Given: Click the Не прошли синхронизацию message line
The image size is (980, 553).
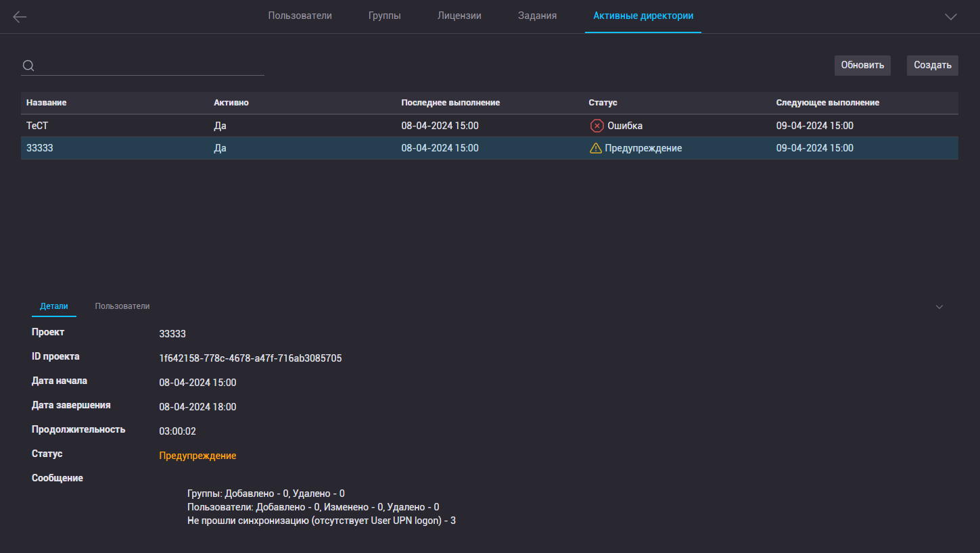Looking at the screenshot, I should (321, 521).
